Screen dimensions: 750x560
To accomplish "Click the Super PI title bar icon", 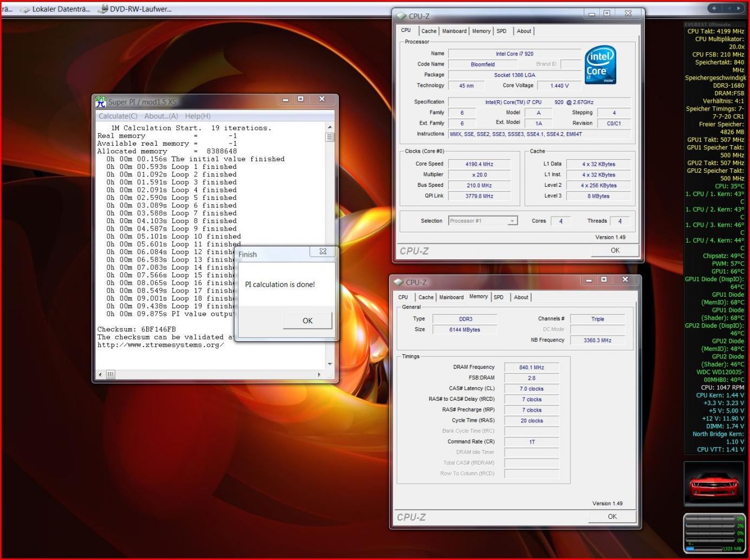I will coord(101,101).
